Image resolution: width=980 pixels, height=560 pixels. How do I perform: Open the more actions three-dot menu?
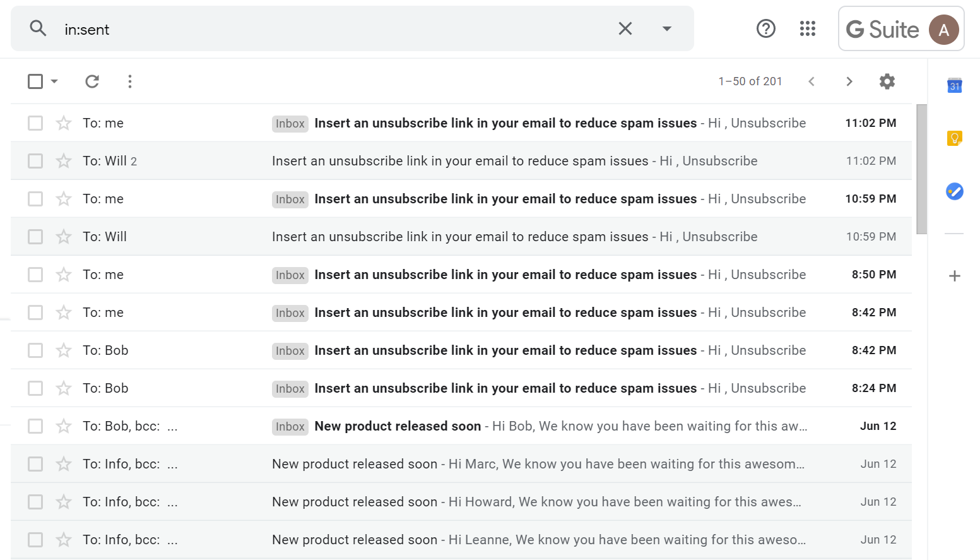129,81
